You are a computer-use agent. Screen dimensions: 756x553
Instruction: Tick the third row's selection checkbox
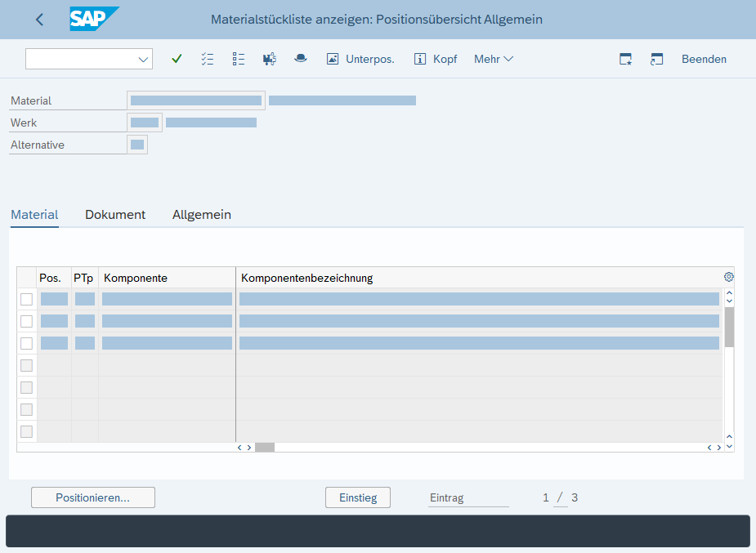pyautogui.click(x=27, y=343)
